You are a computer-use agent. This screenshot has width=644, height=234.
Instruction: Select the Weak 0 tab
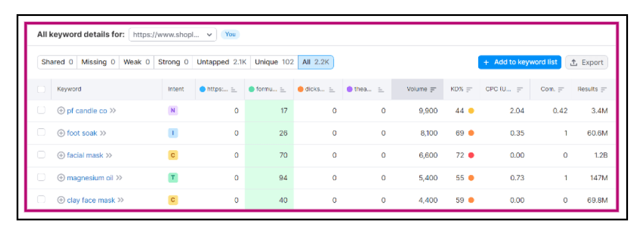pos(136,62)
